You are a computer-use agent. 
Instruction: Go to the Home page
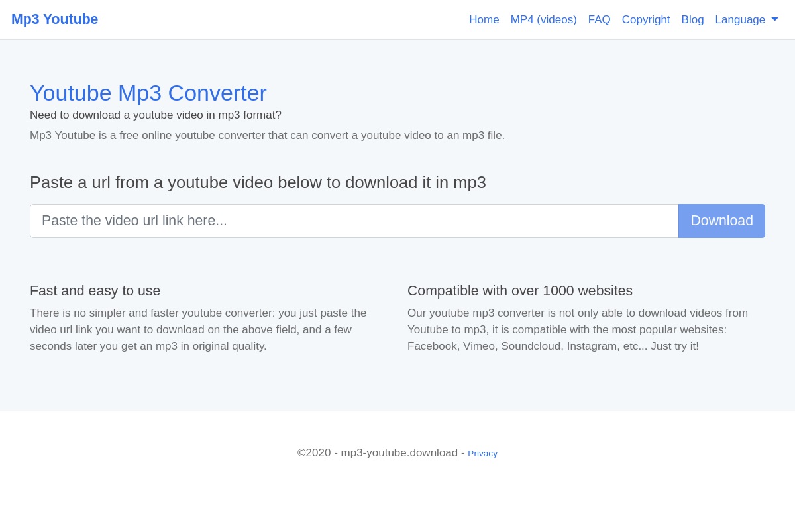[484, 20]
